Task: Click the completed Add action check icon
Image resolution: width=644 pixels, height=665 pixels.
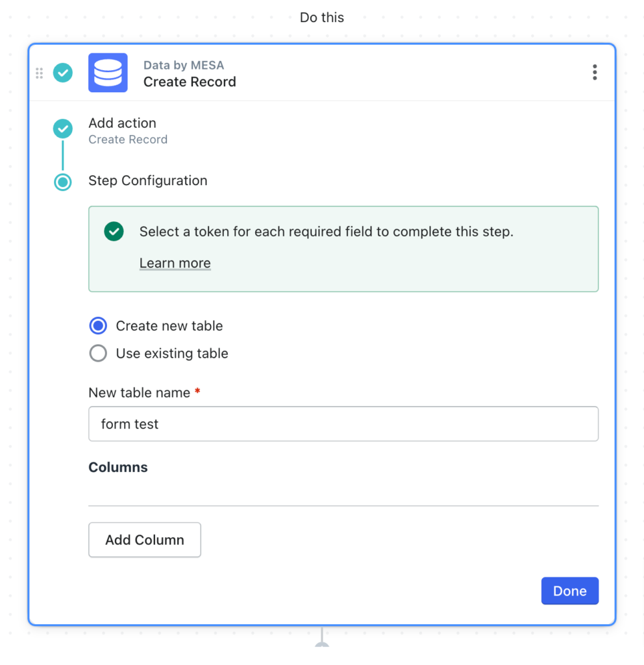Action: (x=62, y=129)
